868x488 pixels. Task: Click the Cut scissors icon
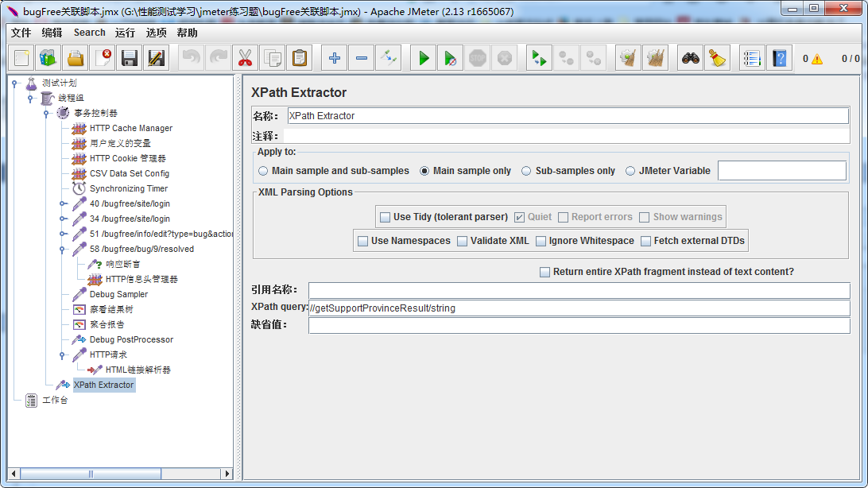[246, 58]
